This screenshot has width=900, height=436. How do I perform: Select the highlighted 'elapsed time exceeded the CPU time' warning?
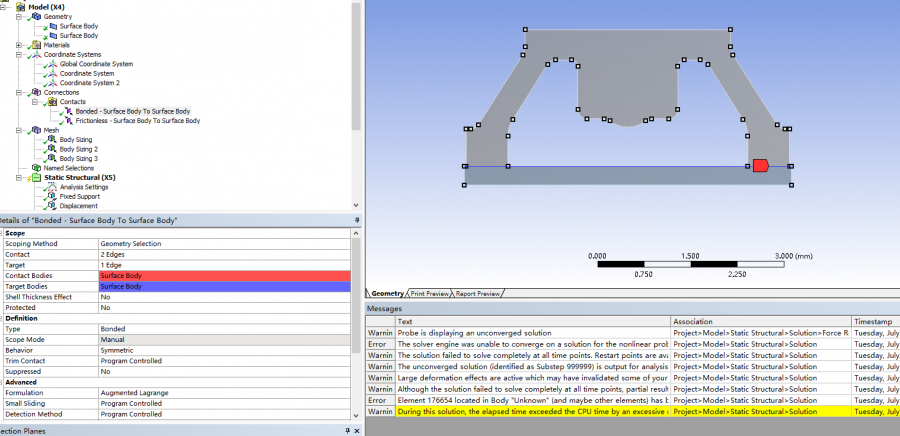(x=533, y=411)
